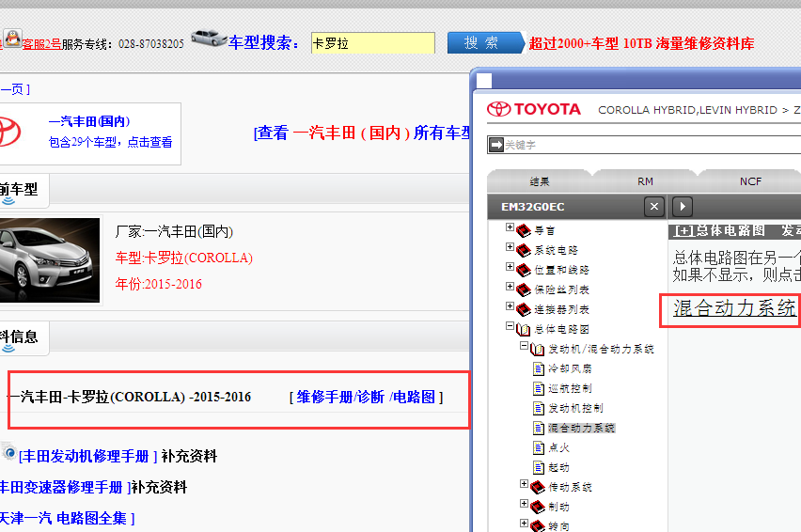Expand the 导言 tree node

510,227
